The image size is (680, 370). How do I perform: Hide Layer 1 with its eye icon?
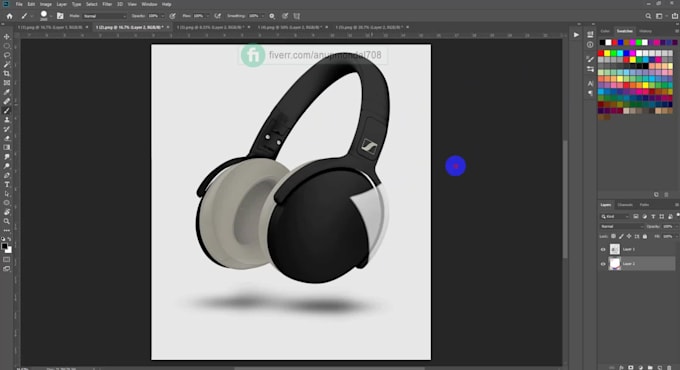[603, 249]
